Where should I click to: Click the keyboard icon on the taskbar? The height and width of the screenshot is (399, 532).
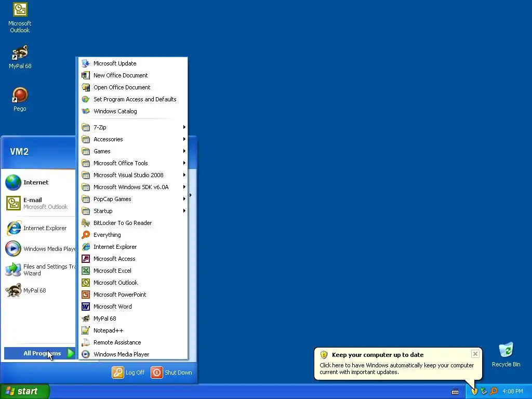point(455,392)
